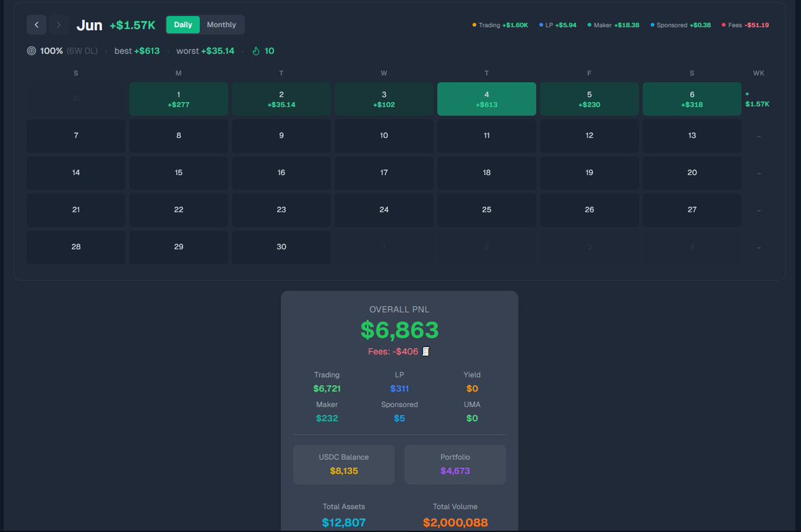Click the red Fees legend dot
Viewport: 801px width, 532px height.
pyautogui.click(x=724, y=25)
